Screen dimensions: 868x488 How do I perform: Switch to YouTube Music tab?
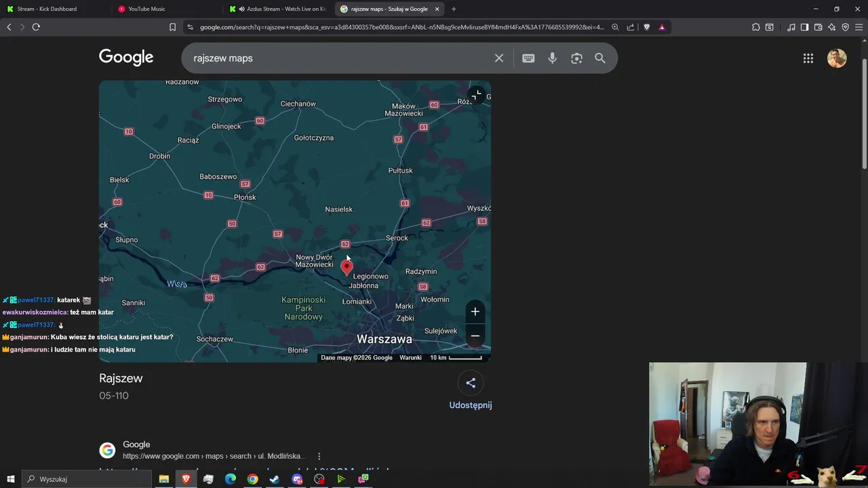point(147,9)
